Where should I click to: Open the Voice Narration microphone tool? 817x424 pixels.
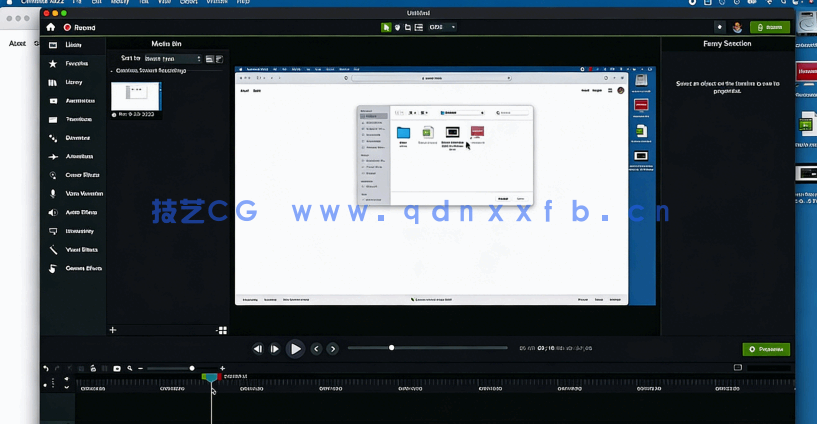pyautogui.click(x=53, y=194)
